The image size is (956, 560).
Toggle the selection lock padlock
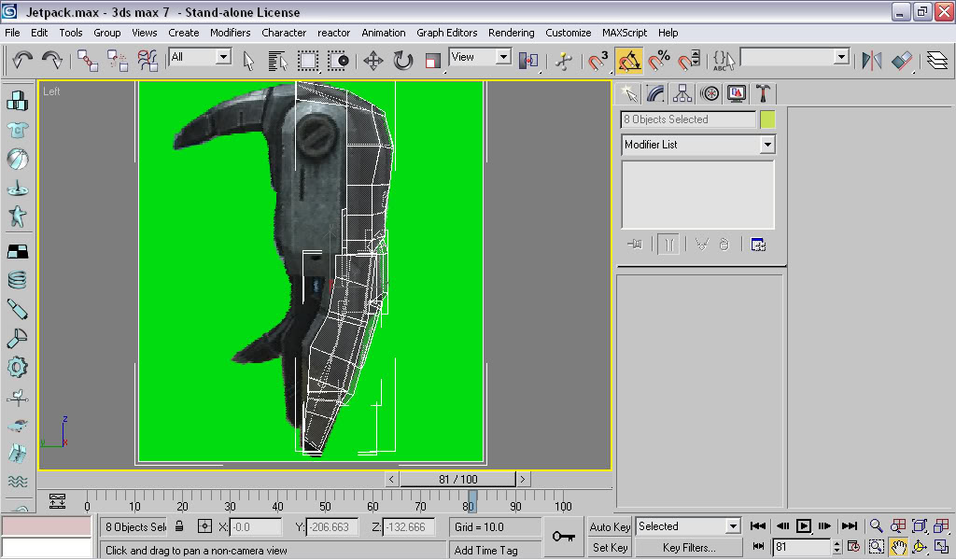pos(179,526)
